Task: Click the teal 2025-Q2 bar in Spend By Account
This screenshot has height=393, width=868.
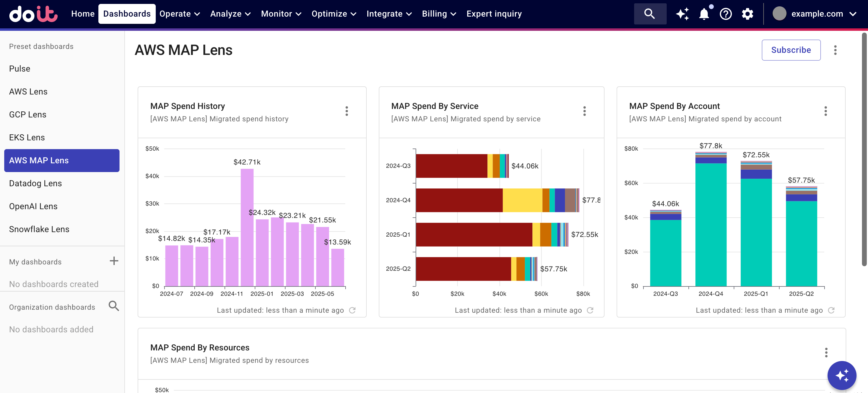Action: pyautogui.click(x=801, y=244)
